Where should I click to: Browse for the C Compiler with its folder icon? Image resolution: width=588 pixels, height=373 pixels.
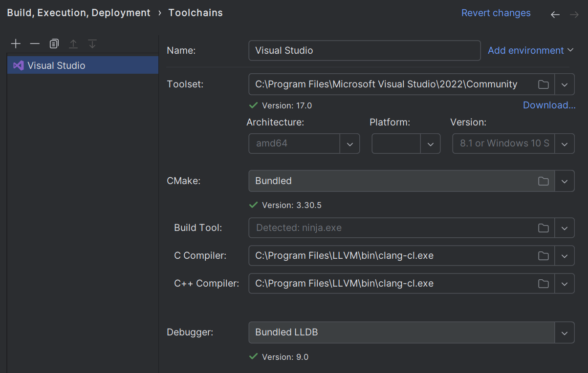543,255
